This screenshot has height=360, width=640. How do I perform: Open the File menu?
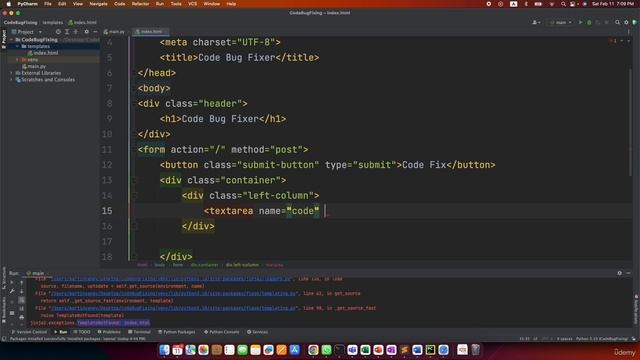click(48, 4)
